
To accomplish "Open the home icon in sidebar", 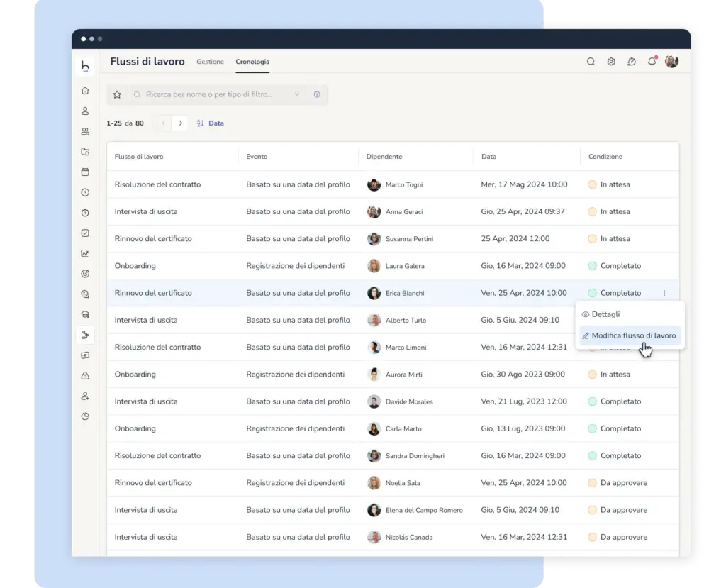I will coord(85,91).
